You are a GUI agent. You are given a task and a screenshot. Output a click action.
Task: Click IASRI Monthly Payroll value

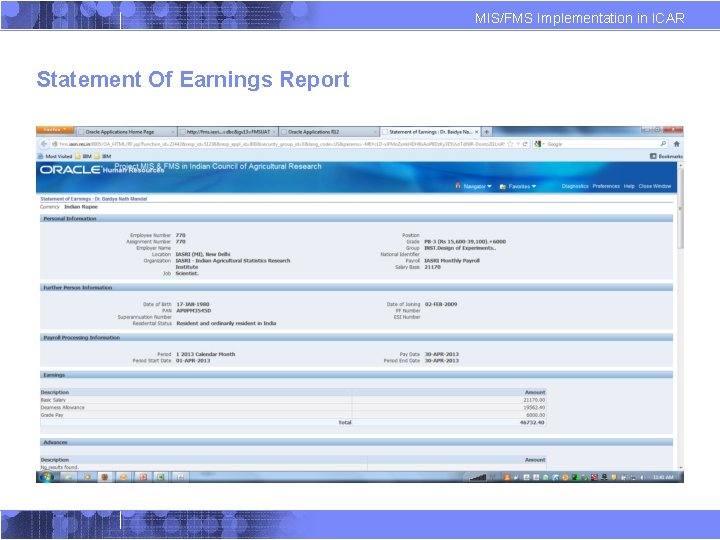[452, 260]
